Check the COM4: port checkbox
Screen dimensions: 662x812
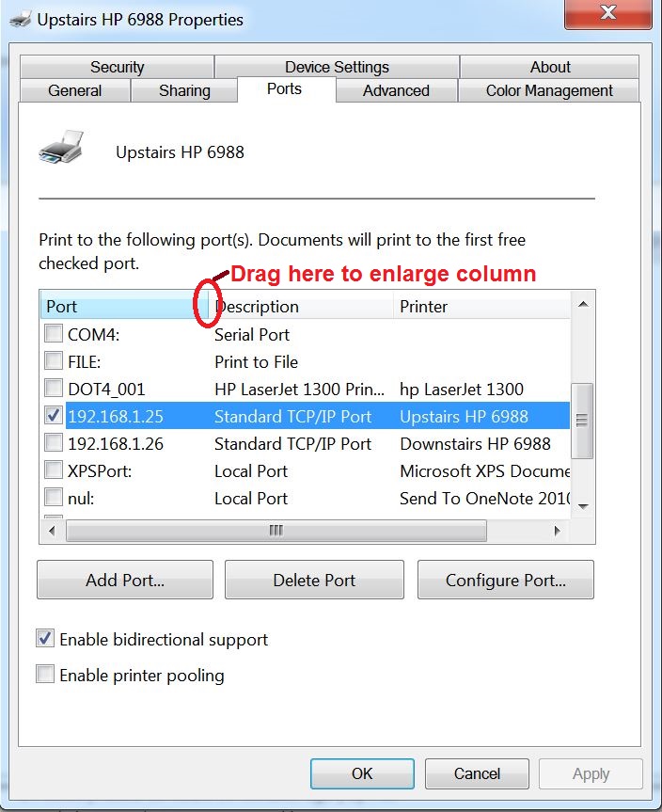coord(54,333)
